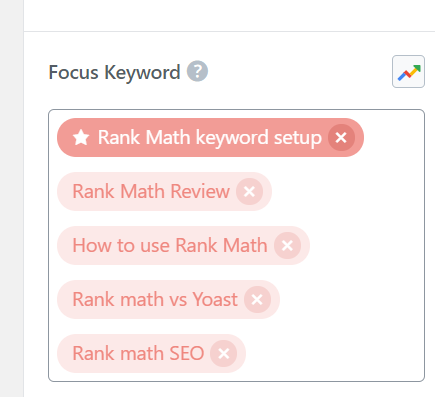
Task: Delete the 'Rank math SEO' keyword tag
Action: coord(223,354)
